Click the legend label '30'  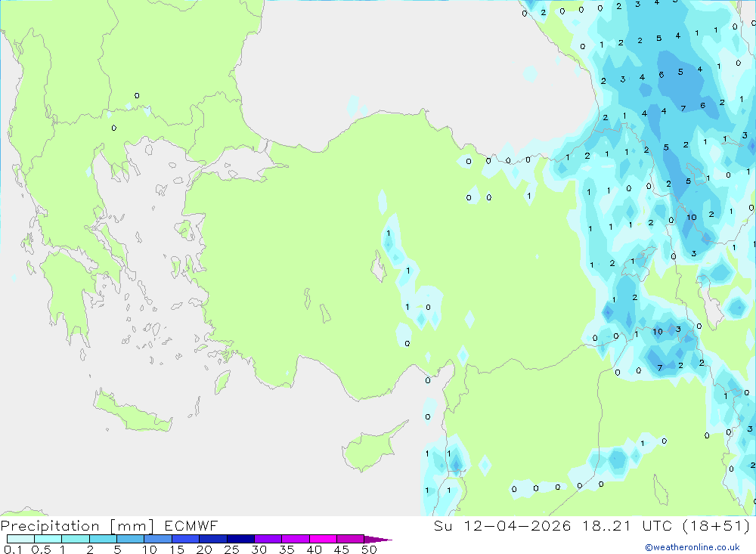(259, 549)
